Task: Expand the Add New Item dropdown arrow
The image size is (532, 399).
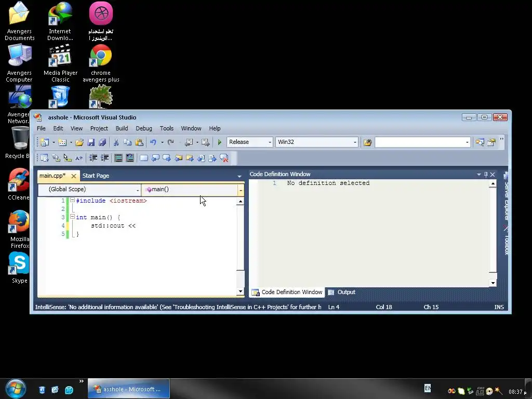Action: click(71, 142)
